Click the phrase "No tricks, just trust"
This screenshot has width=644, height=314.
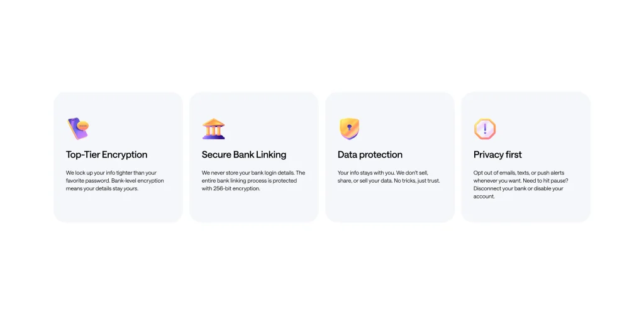tap(419, 181)
